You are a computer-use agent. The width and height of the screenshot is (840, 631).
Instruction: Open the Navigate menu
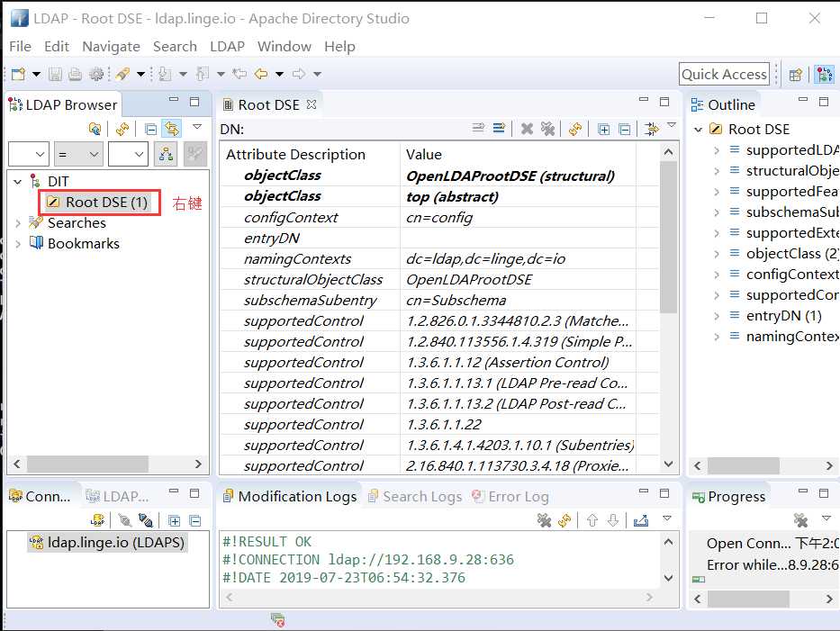click(111, 47)
